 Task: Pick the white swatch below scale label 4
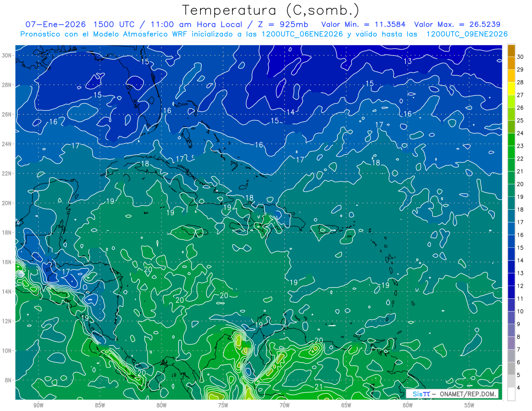(511, 395)
